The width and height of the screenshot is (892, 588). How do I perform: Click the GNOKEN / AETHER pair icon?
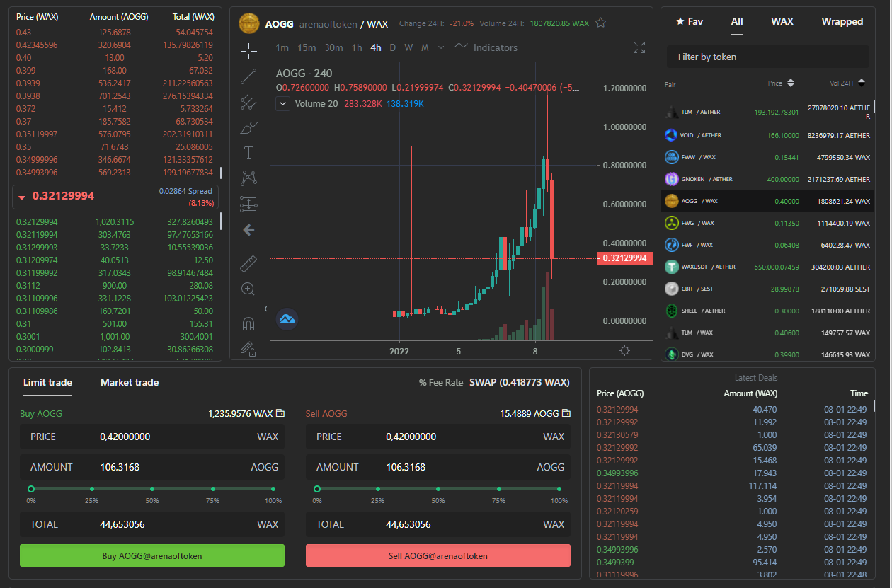[x=671, y=179]
